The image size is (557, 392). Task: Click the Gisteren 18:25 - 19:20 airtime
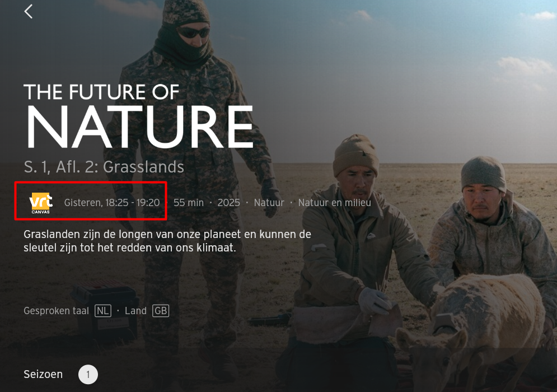[112, 203]
